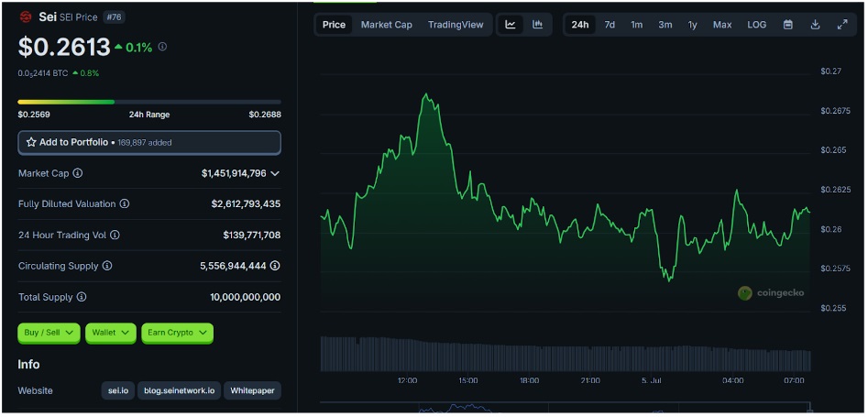The height and width of the screenshot is (417, 868).
Task: Click info icon beside 5,556,944,444 value
Action: click(x=275, y=266)
